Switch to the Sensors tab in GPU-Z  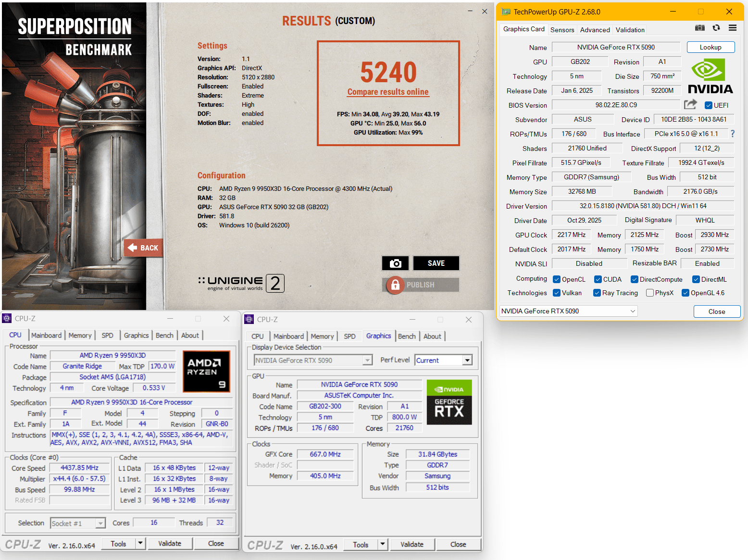[x=562, y=30]
